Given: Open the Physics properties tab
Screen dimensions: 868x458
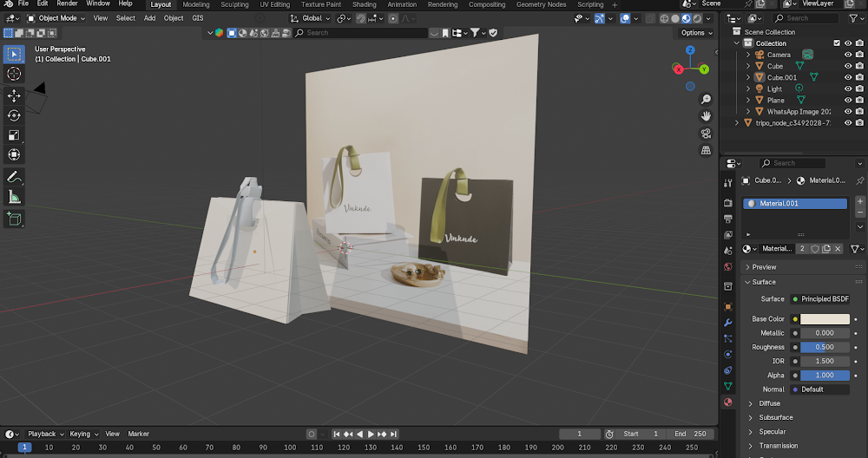Looking at the screenshot, I should coord(728,355).
